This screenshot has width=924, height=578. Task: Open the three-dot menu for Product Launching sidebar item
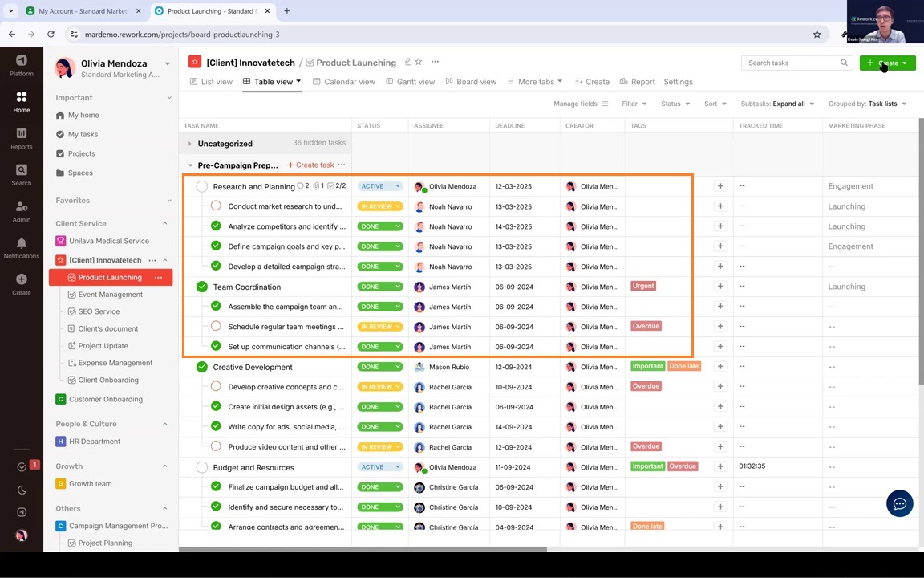pyautogui.click(x=158, y=277)
